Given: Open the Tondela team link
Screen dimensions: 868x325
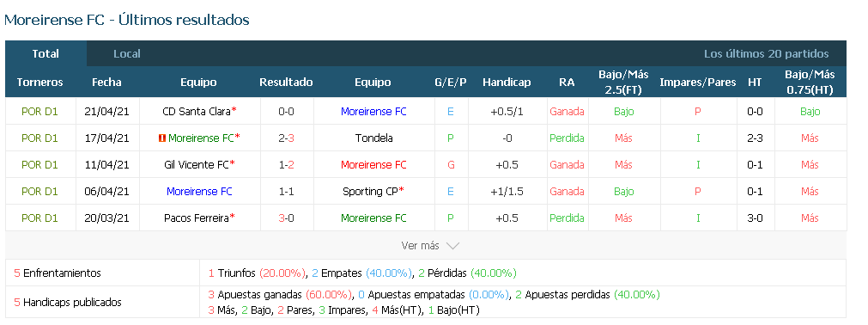Looking at the screenshot, I should point(373,138).
